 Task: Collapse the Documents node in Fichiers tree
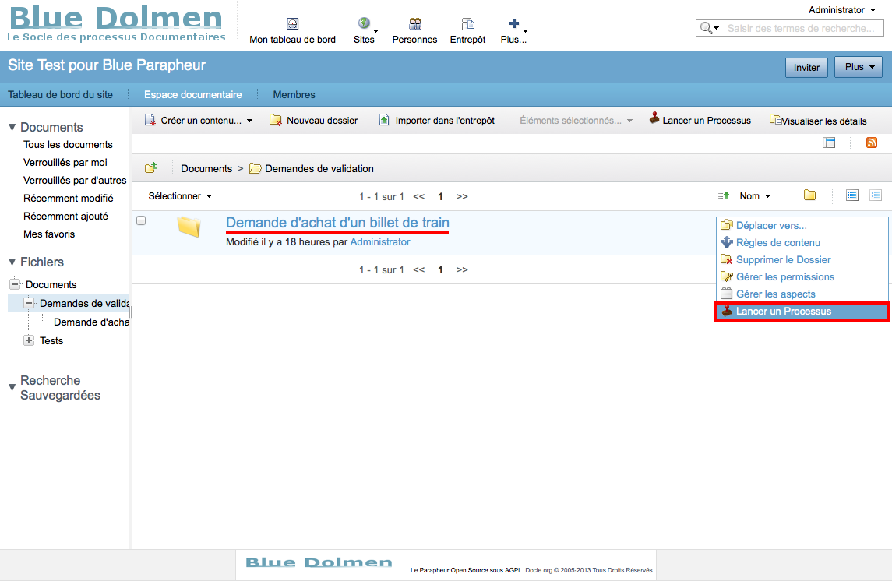pyautogui.click(x=16, y=284)
